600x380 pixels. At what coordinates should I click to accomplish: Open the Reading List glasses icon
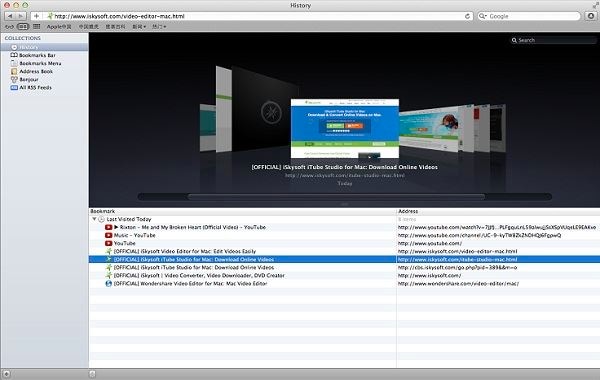coord(10,26)
